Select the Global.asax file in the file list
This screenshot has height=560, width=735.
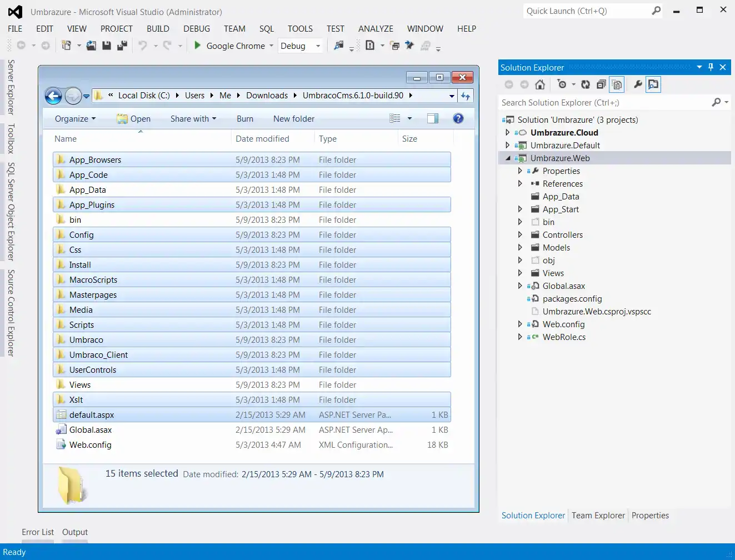click(x=252, y=430)
